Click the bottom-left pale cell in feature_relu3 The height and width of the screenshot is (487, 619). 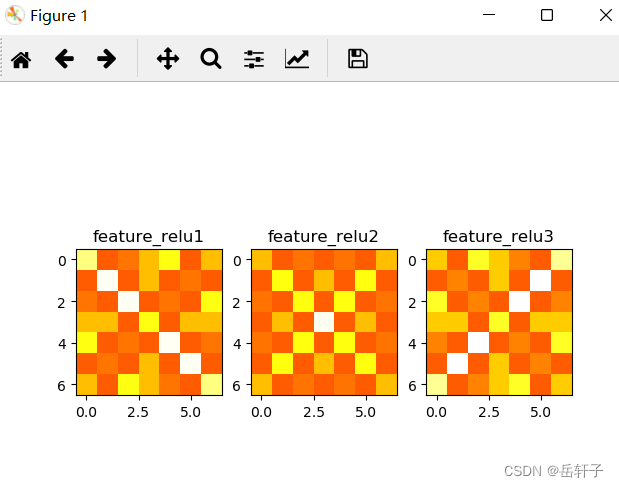click(x=437, y=384)
